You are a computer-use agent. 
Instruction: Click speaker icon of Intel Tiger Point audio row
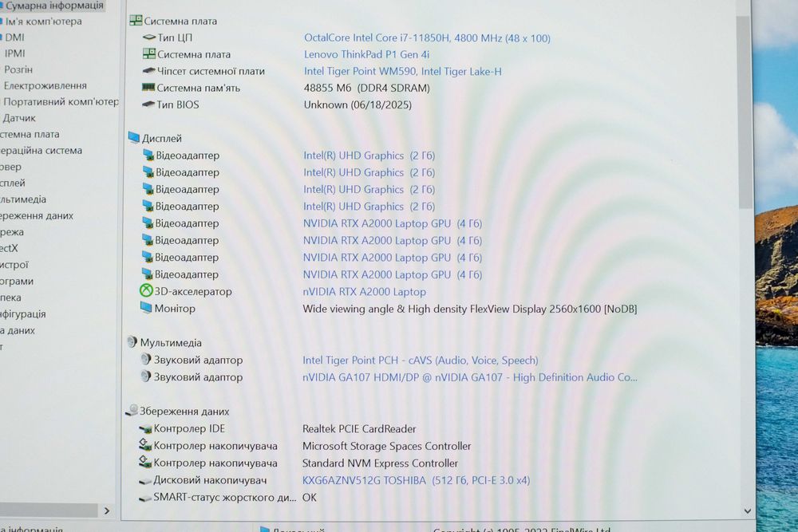pos(145,359)
